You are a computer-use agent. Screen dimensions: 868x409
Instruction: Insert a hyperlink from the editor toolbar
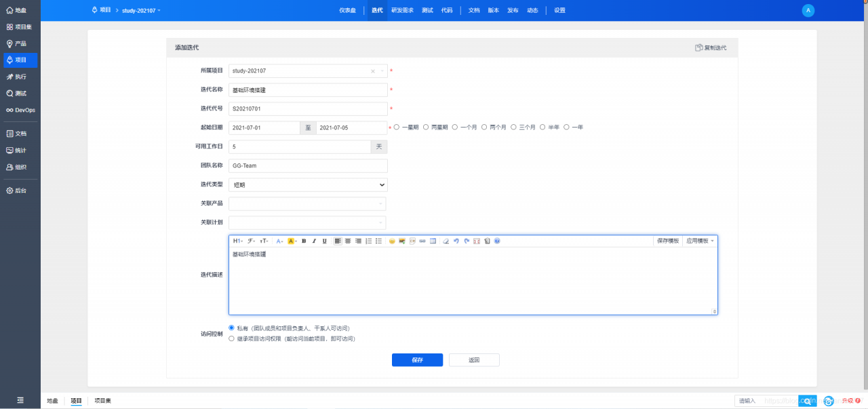[x=422, y=241]
